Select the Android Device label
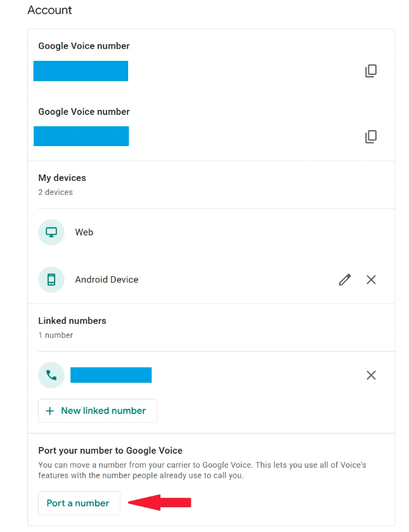 [107, 279]
